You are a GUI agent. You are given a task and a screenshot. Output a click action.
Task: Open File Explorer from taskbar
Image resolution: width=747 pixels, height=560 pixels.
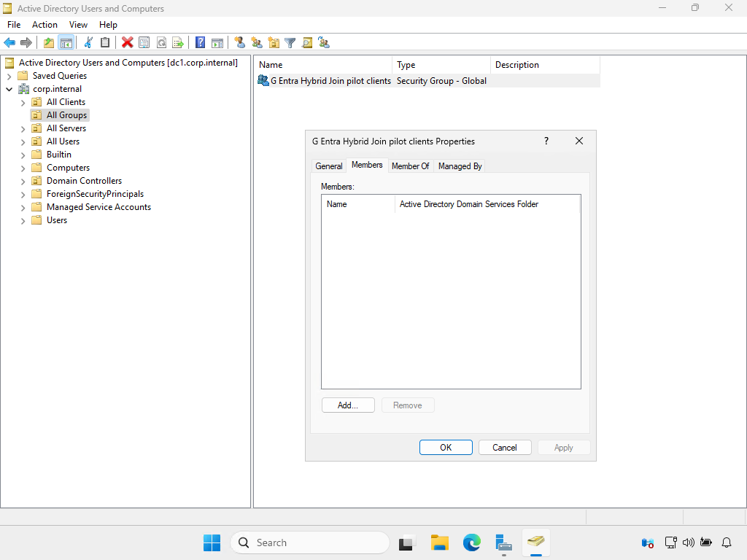pyautogui.click(x=439, y=542)
